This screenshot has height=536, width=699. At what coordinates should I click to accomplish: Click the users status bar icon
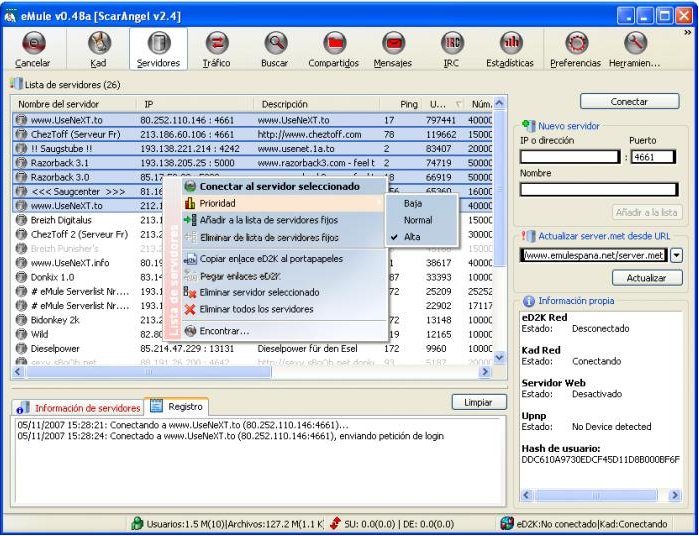[x=137, y=524]
